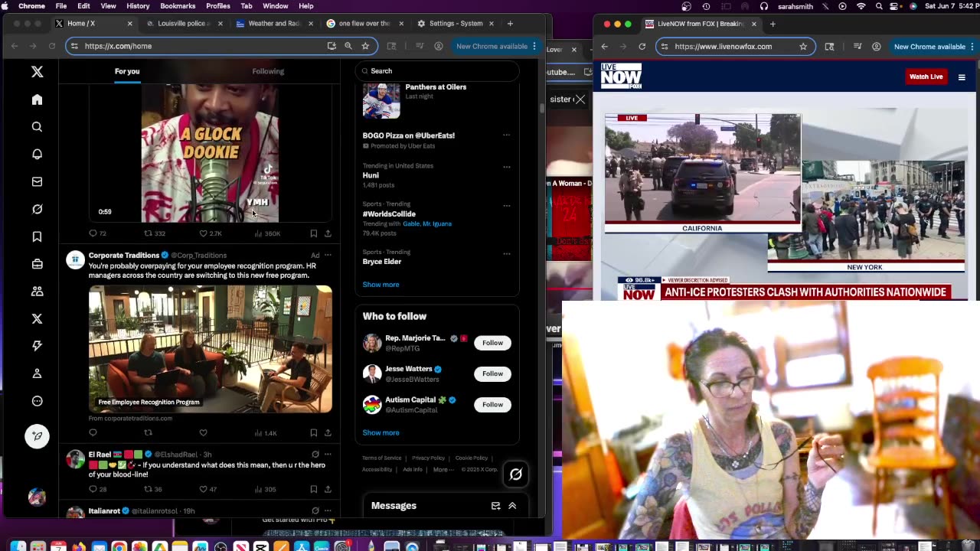The height and width of the screenshot is (551, 980).
Task: Open More circle menu in X sidebar
Action: 37,401
